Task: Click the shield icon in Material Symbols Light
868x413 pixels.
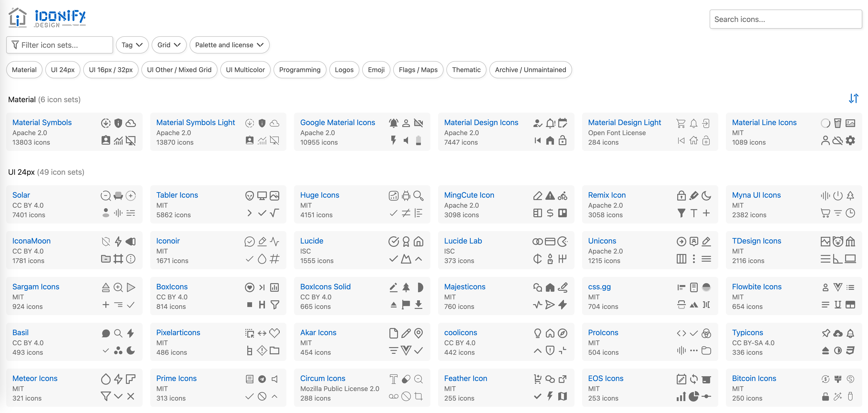Action: coord(262,123)
